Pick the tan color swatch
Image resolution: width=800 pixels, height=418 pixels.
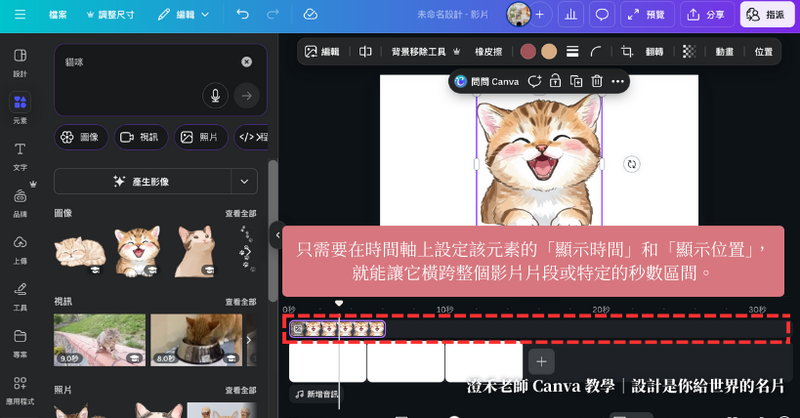pos(549,52)
